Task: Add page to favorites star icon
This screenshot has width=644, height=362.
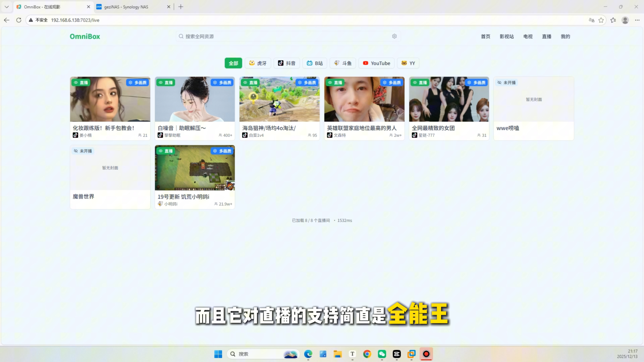Action: (601, 20)
